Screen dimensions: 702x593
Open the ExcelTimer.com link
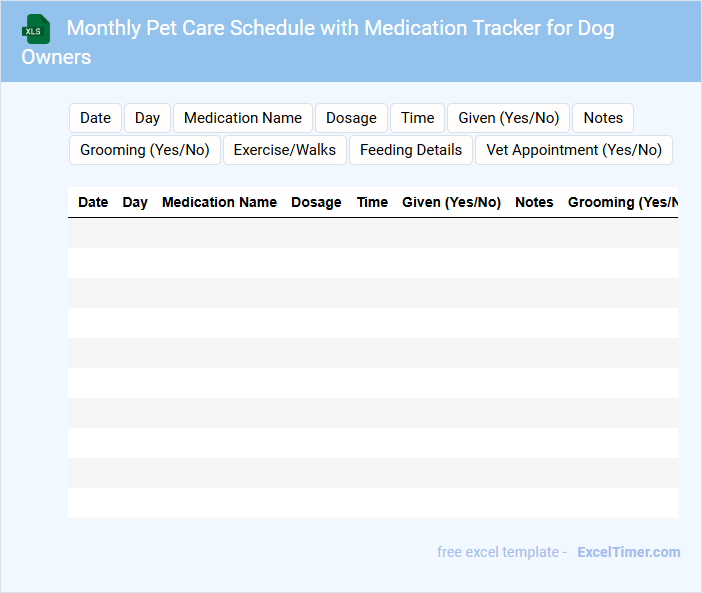(628, 552)
